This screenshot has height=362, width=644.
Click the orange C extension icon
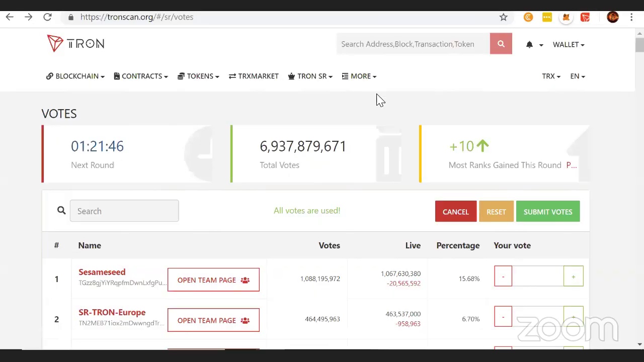pos(528,17)
